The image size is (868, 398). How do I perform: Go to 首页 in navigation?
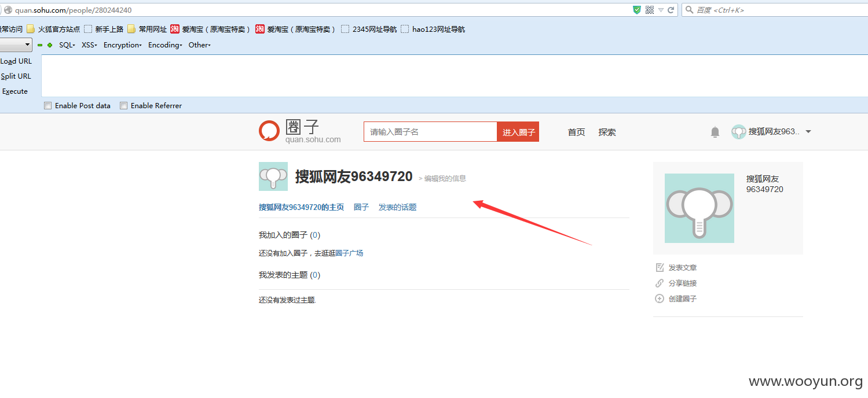[576, 132]
